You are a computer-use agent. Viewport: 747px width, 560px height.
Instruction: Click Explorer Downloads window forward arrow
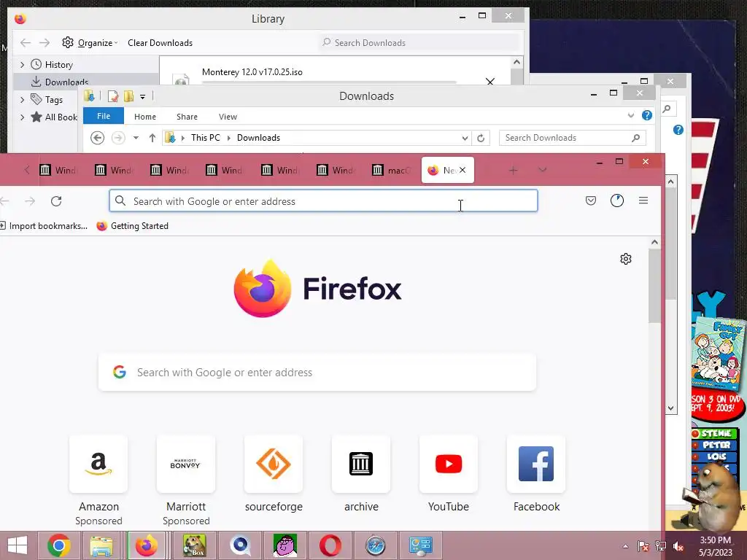118,138
